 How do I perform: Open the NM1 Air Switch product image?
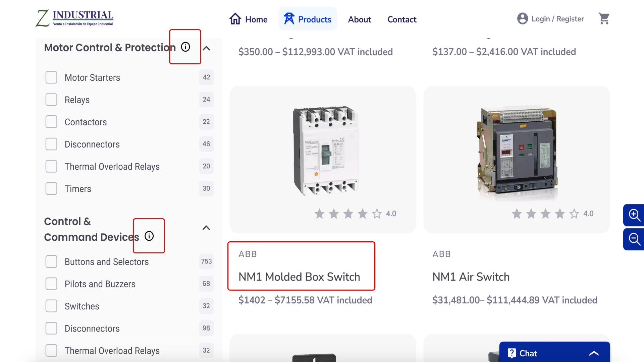coord(517,153)
